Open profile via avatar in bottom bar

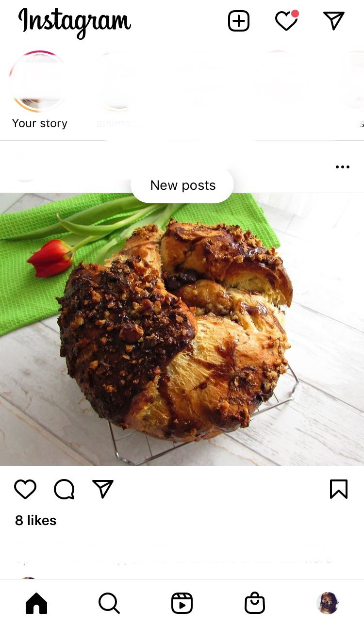pos(328,603)
